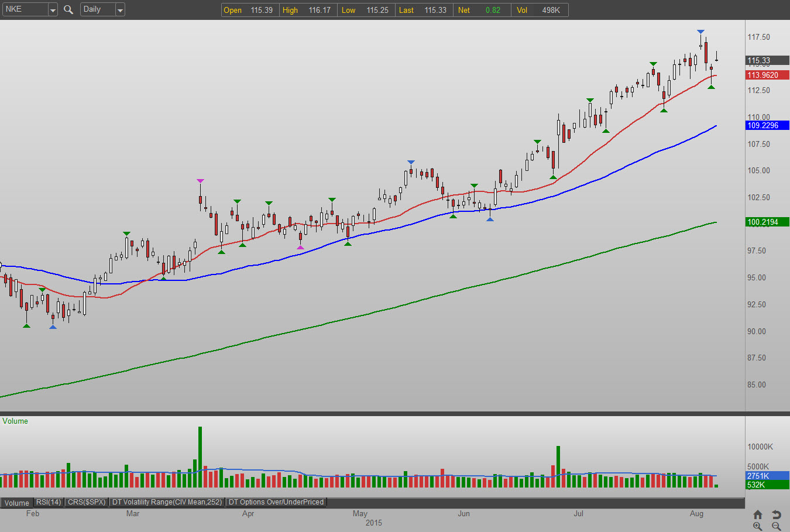Click the 117.50 price axis label
The height and width of the screenshot is (532, 790).
point(758,37)
